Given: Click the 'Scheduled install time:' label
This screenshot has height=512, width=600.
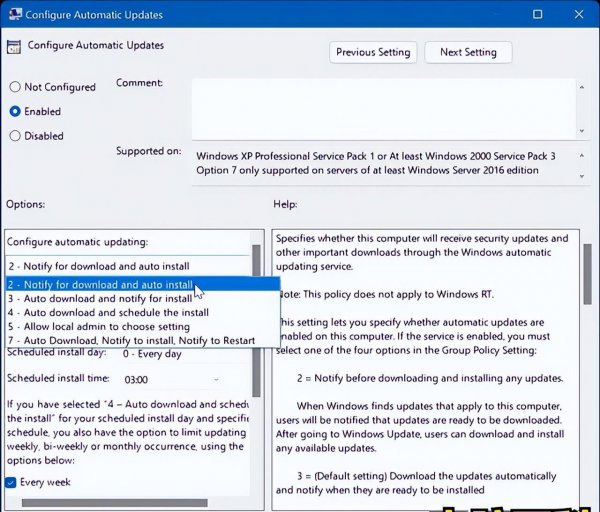Looking at the screenshot, I should click(58, 378).
